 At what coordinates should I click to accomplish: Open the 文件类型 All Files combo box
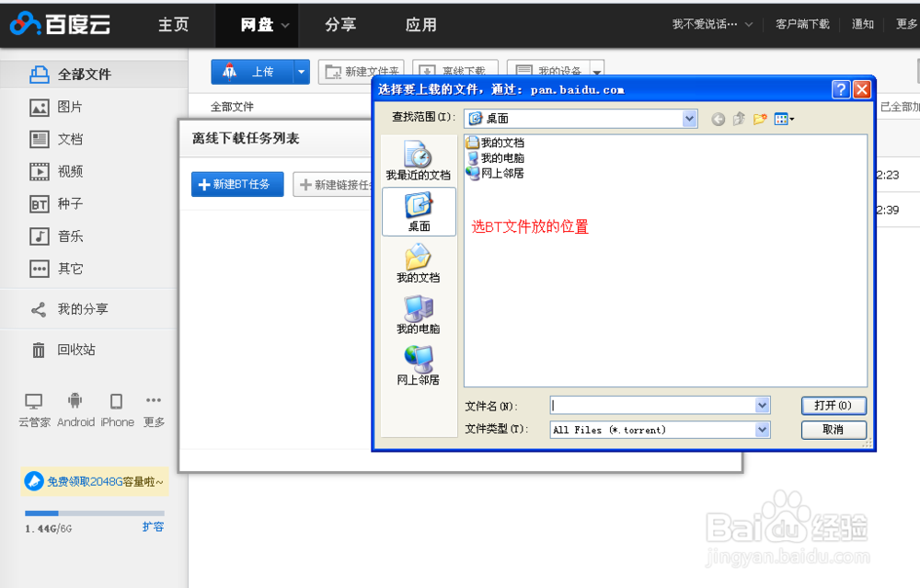660,430
